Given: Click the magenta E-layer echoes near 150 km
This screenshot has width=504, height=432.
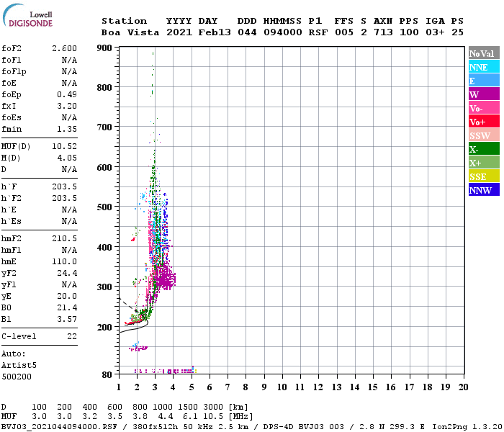Looking at the screenshot, I should click(x=138, y=348).
